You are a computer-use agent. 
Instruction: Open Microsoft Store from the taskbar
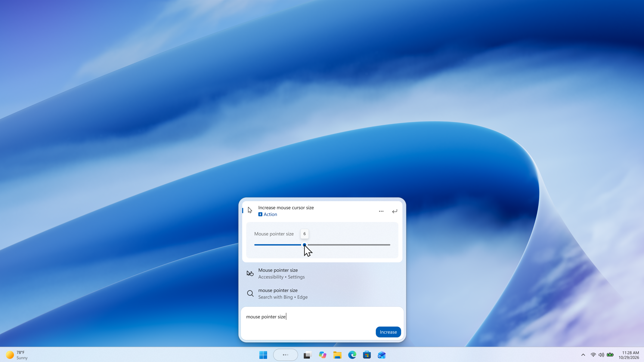pyautogui.click(x=367, y=355)
